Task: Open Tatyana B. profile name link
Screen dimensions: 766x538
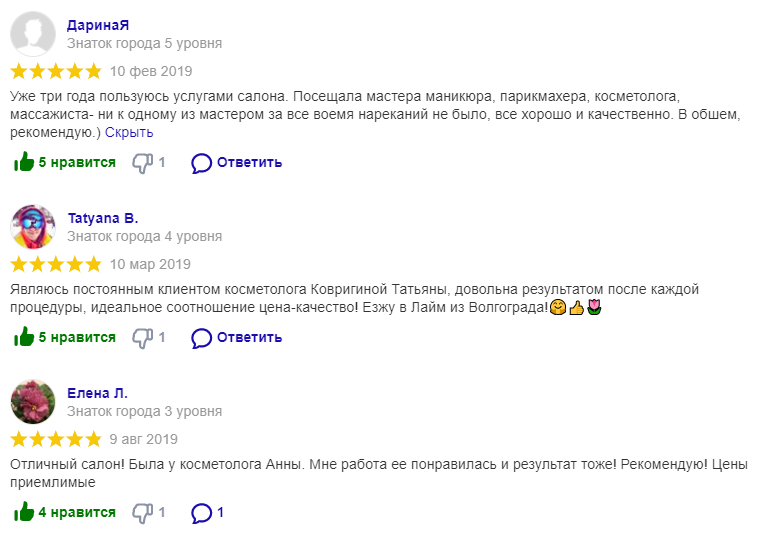Action: [x=102, y=217]
